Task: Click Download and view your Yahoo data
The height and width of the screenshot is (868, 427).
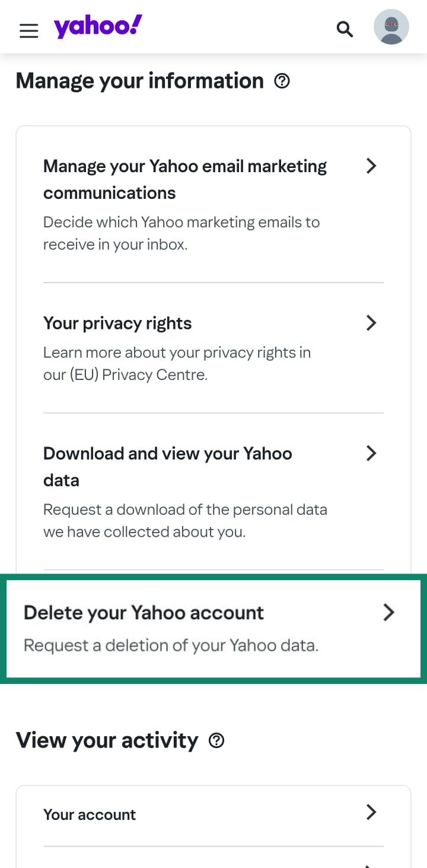Action: pos(167,467)
